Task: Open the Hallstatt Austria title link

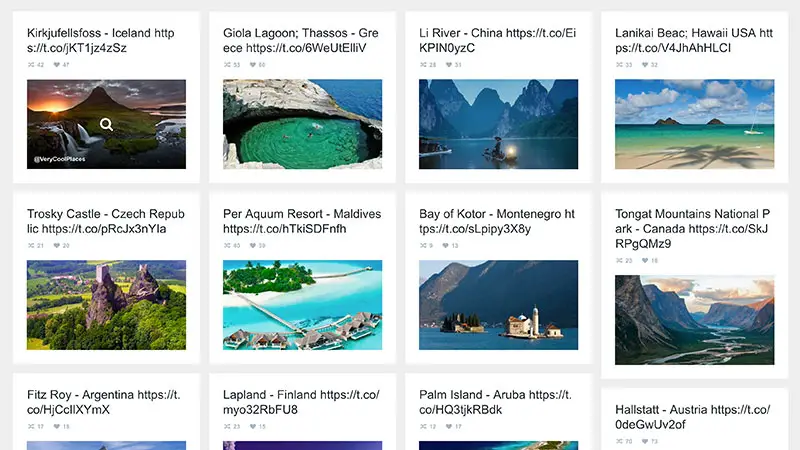Action: (691, 417)
